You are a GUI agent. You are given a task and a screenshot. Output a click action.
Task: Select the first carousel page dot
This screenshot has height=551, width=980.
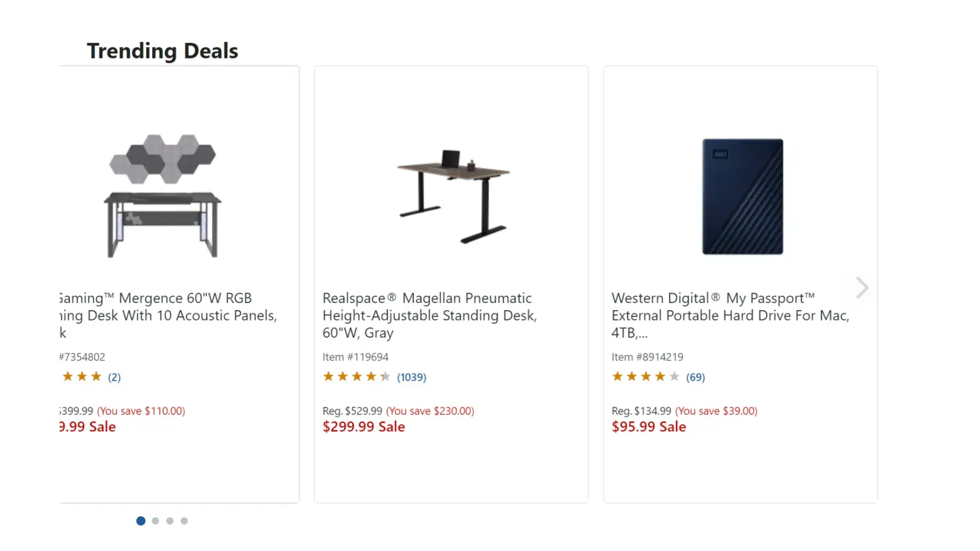coord(141,521)
